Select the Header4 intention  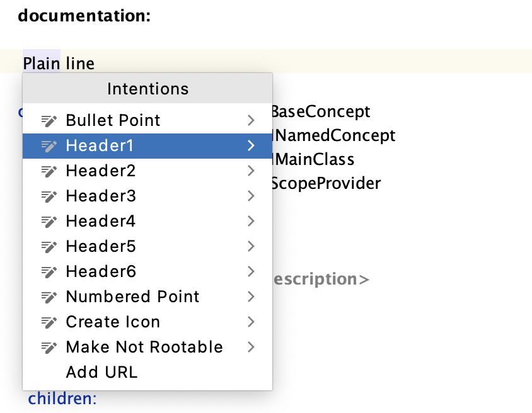point(100,221)
